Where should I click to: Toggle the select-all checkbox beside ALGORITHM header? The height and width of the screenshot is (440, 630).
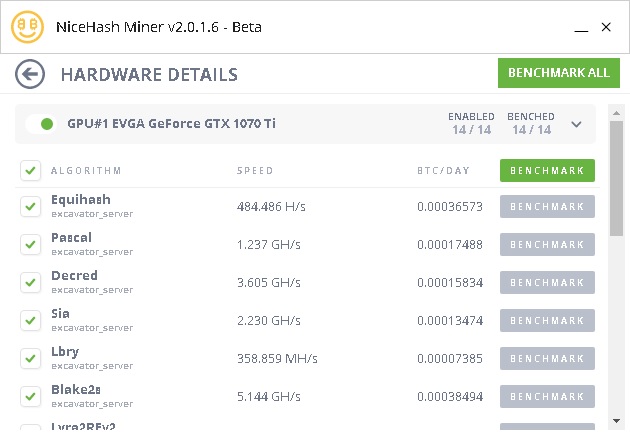[x=31, y=170]
